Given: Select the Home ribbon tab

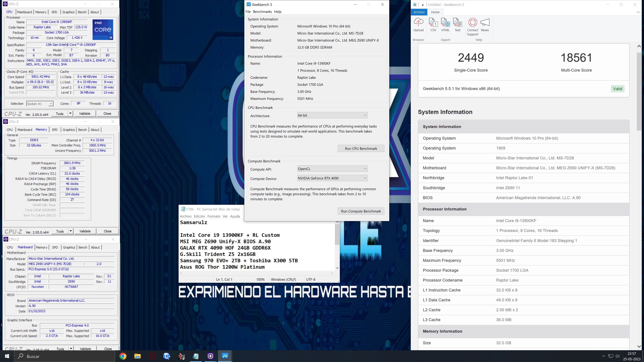Looking at the screenshot, I should [x=435, y=12].
